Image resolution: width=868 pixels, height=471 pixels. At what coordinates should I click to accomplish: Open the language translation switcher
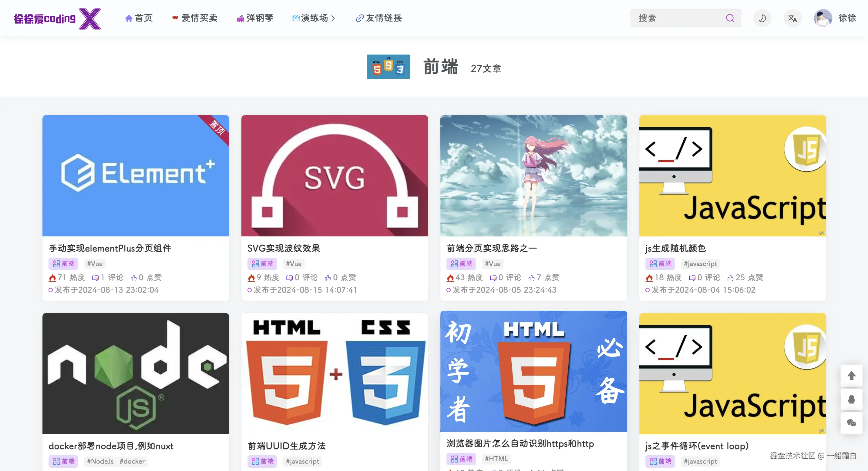click(x=792, y=18)
